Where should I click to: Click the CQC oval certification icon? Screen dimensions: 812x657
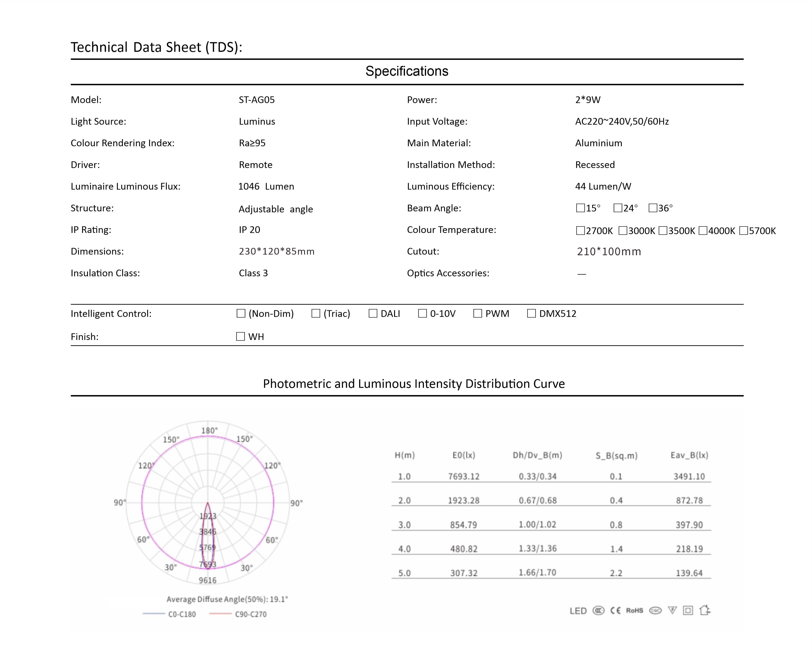(x=655, y=611)
